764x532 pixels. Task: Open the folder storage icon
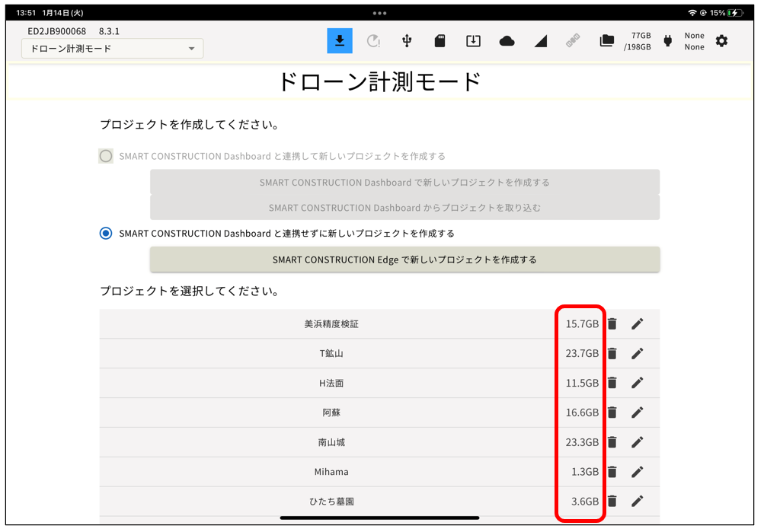606,41
